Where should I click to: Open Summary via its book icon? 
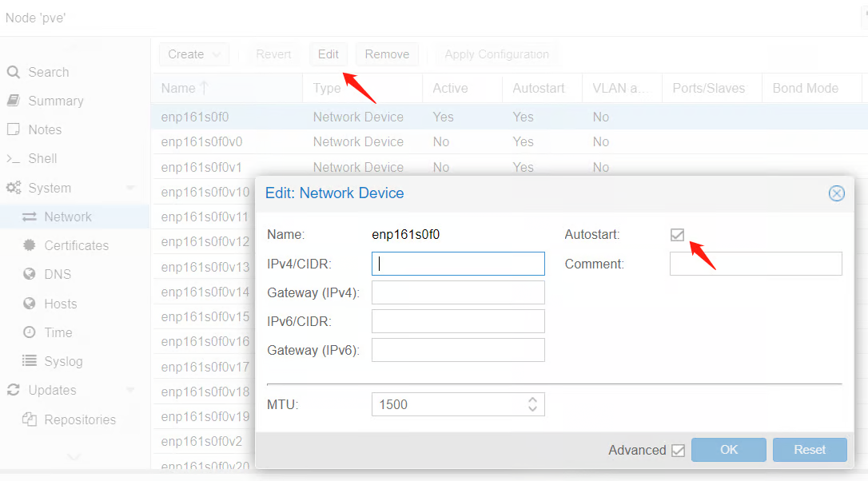click(14, 101)
